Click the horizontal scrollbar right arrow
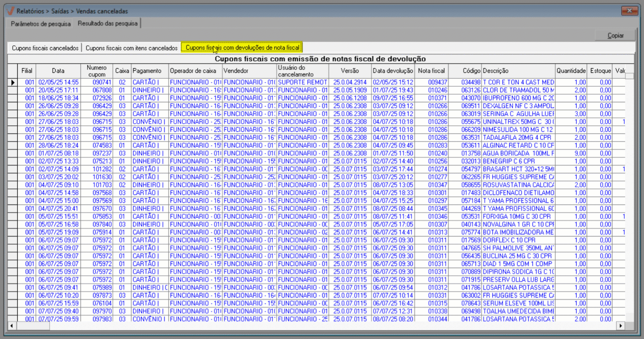This screenshot has height=339, width=644. pos(620,326)
